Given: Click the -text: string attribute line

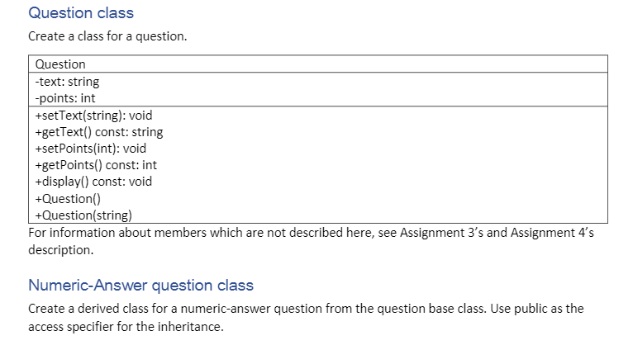Looking at the screenshot, I should 67,82.
